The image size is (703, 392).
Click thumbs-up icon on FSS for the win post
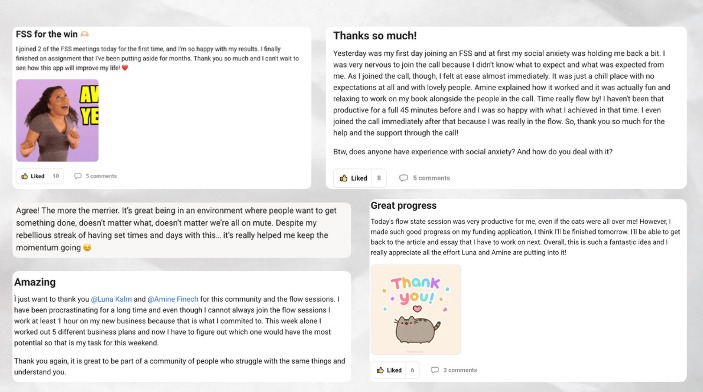25,176
